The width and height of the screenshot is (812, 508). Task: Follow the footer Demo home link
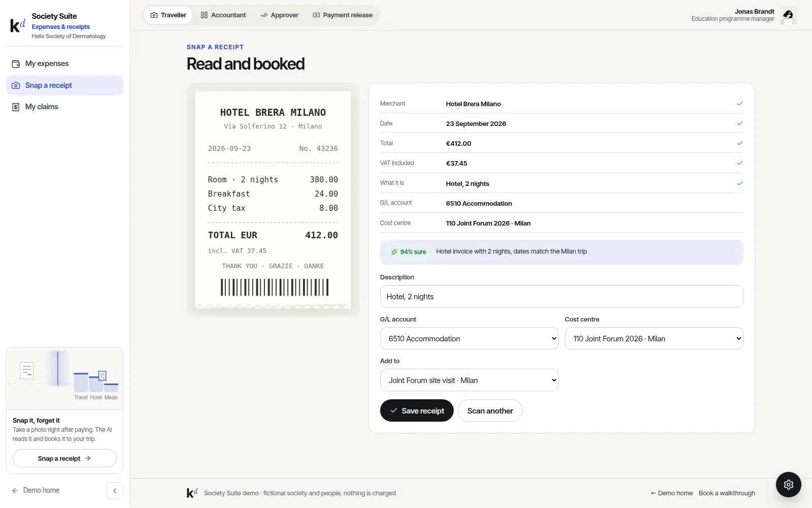coord(671,493)
